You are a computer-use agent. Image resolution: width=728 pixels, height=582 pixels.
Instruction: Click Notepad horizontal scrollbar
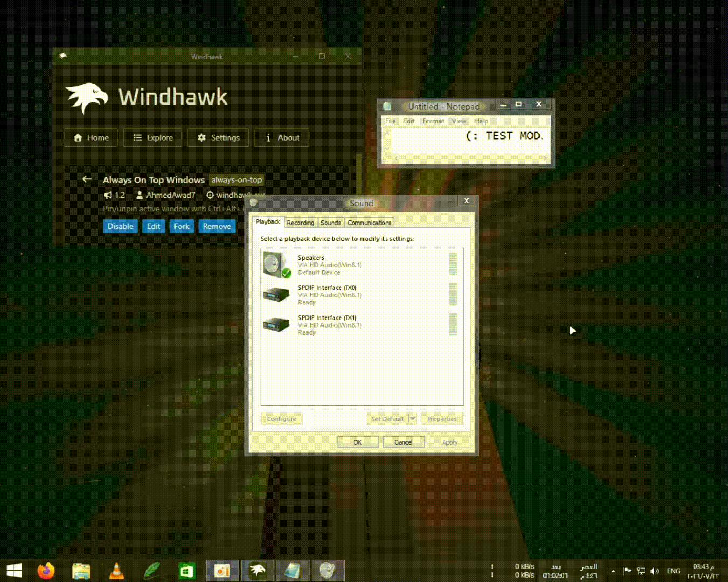(x=471, y=158)
